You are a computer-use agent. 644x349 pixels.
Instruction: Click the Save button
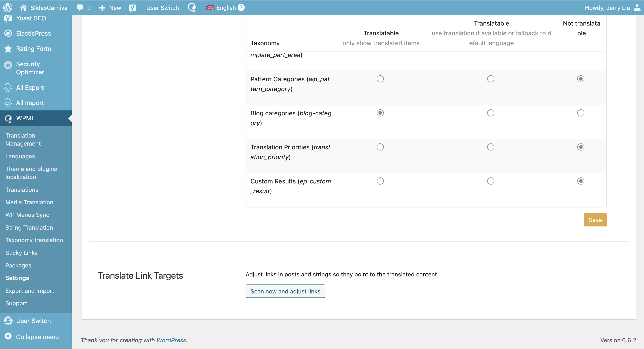click(x=595, y=220)
